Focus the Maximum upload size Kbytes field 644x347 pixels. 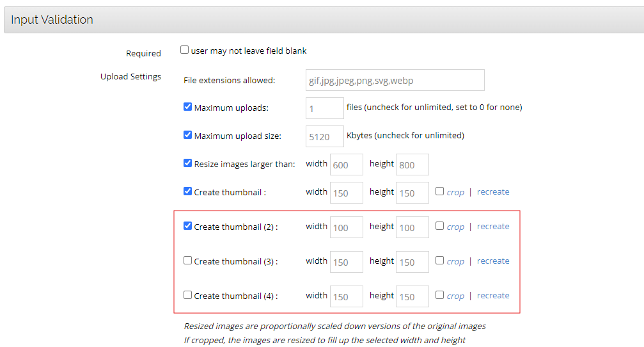point(324,136)
